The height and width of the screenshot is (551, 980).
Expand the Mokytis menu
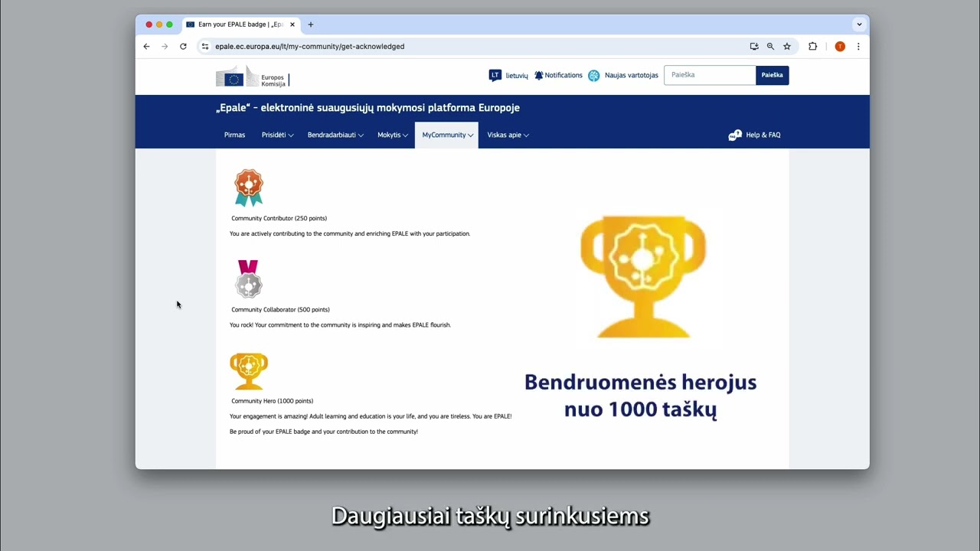coord(392,135)
